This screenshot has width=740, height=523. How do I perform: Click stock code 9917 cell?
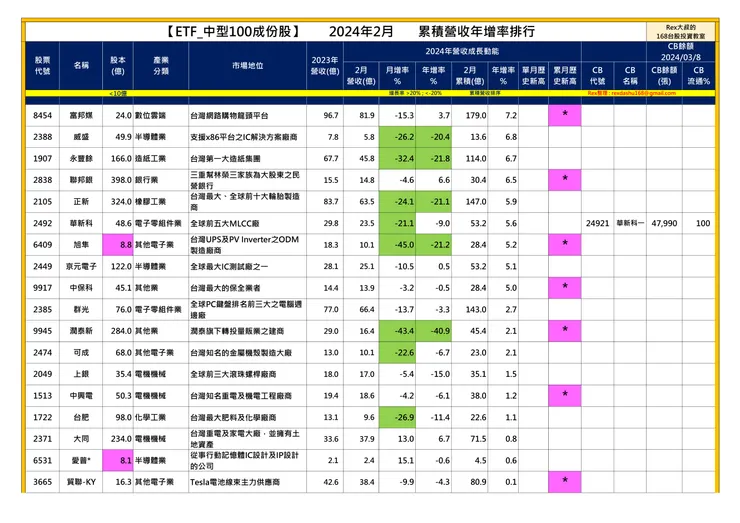42,288
